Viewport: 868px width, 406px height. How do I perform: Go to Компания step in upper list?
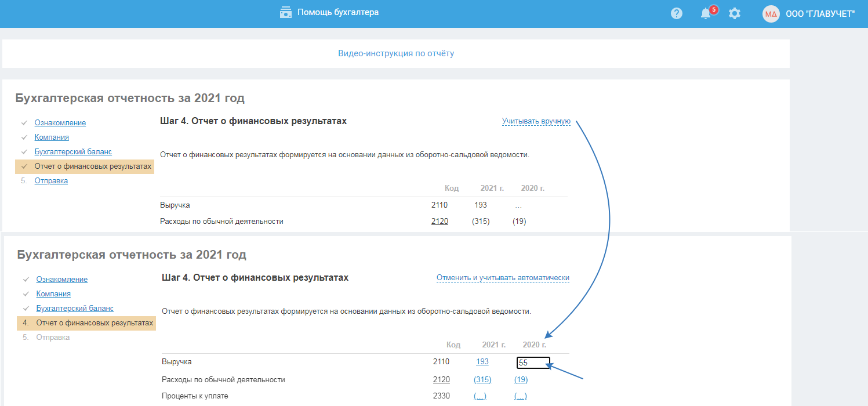point(52,137)
